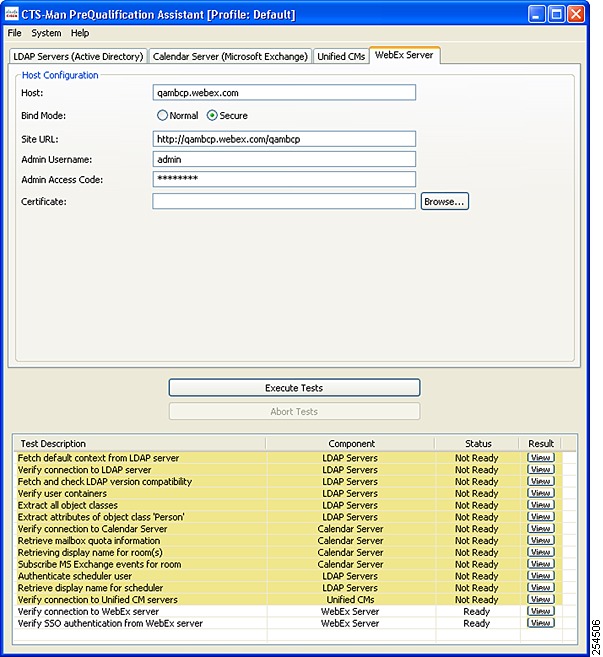
Task: View result for Retrieve display name for scheduler
Action: click(541, 587)
